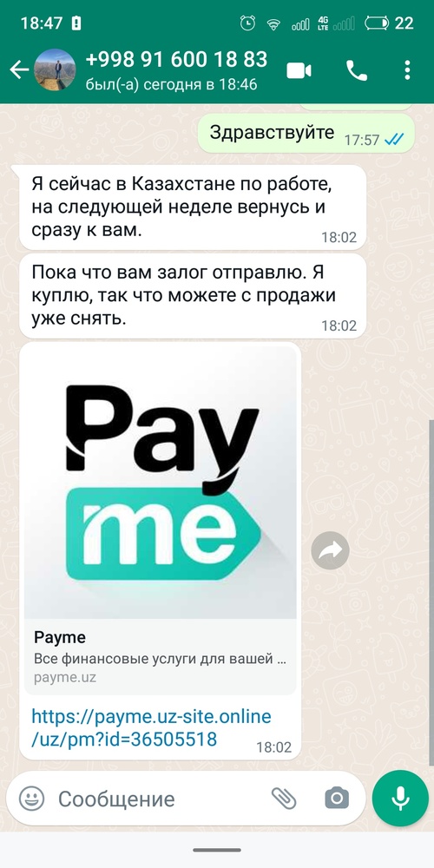434x868 pixels.
Task: Open the Payme link preview image
Action: coord(161,483)
